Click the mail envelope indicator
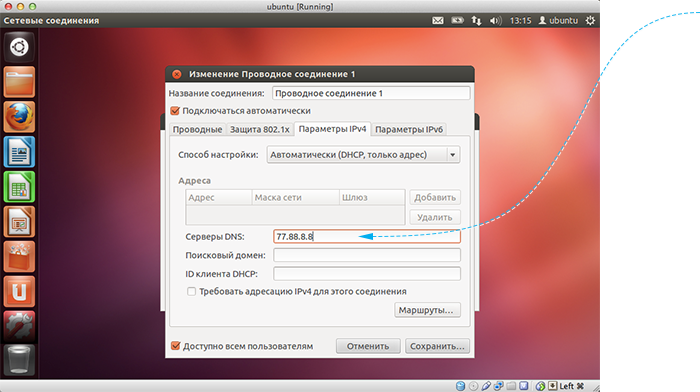The image size is (700, 392). tap(438, 21)
